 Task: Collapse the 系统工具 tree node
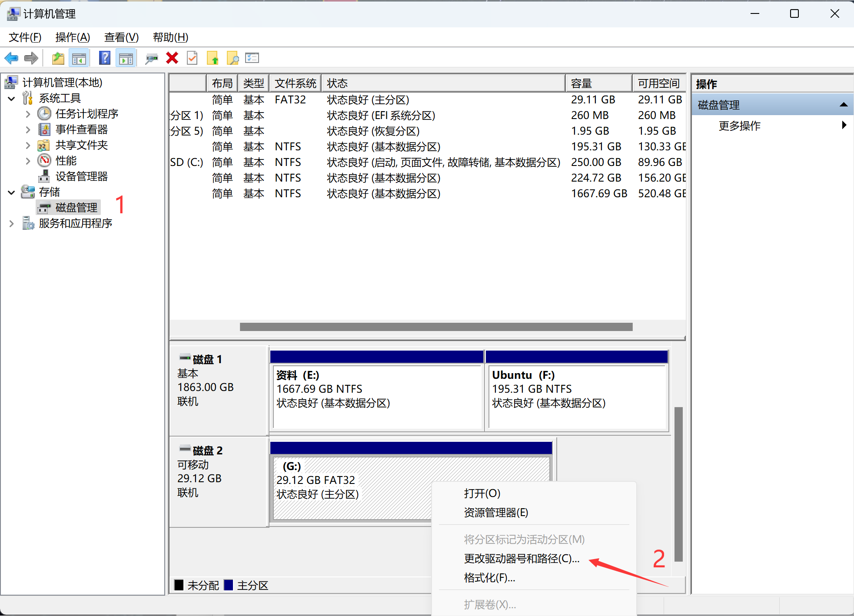pyautogui.click(x=12, y=99)
